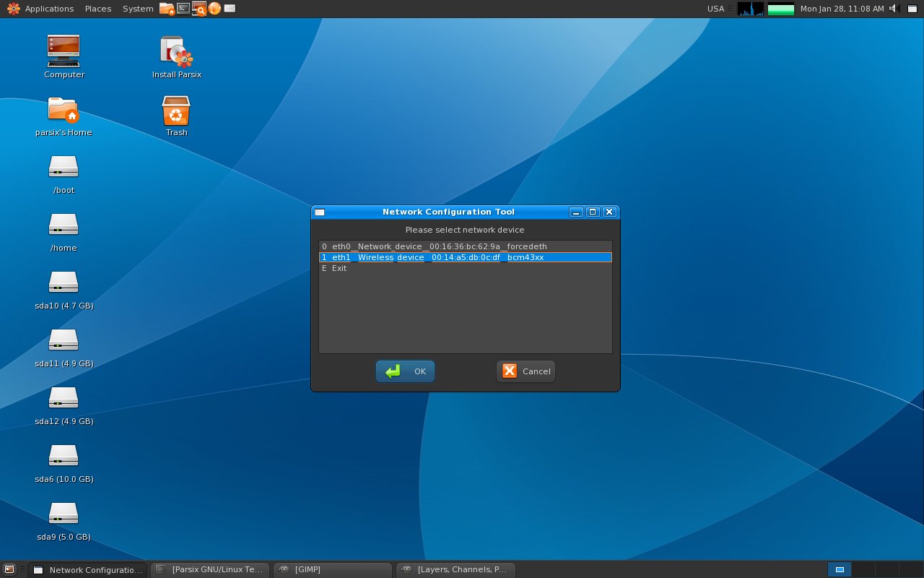
Task: Click the date and time clock
Action: (842, 9)
